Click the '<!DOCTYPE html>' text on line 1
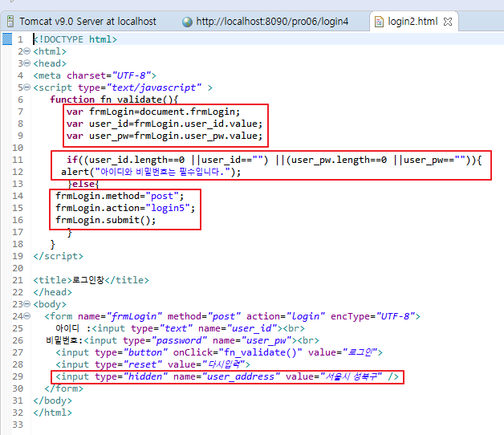The image size is (504, 435). tap(75, 39)
